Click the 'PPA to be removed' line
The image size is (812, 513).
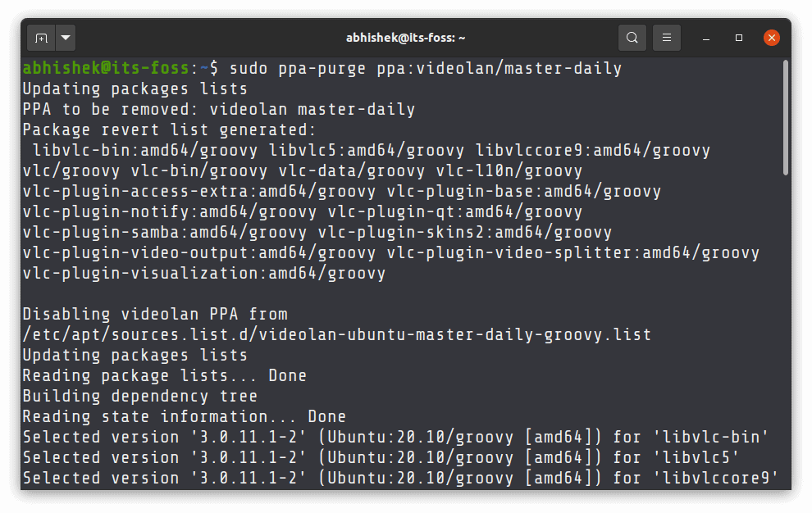[218, 109]
